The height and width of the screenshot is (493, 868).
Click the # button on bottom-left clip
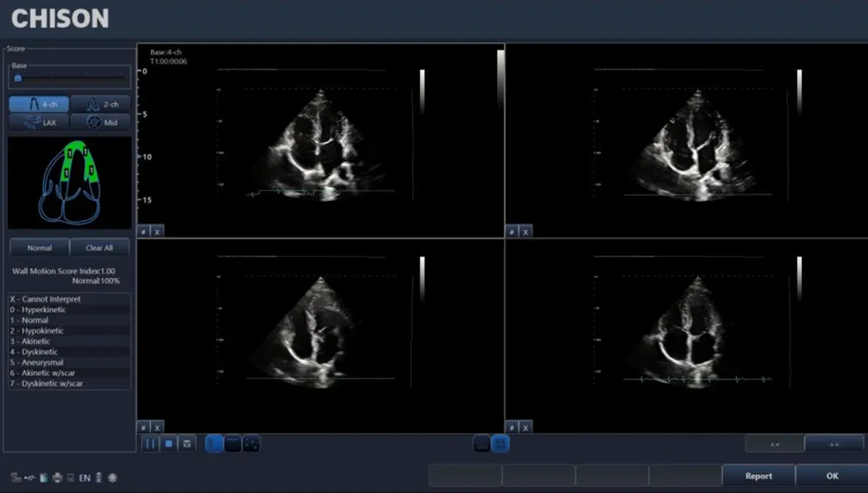(x=144, y=428)
